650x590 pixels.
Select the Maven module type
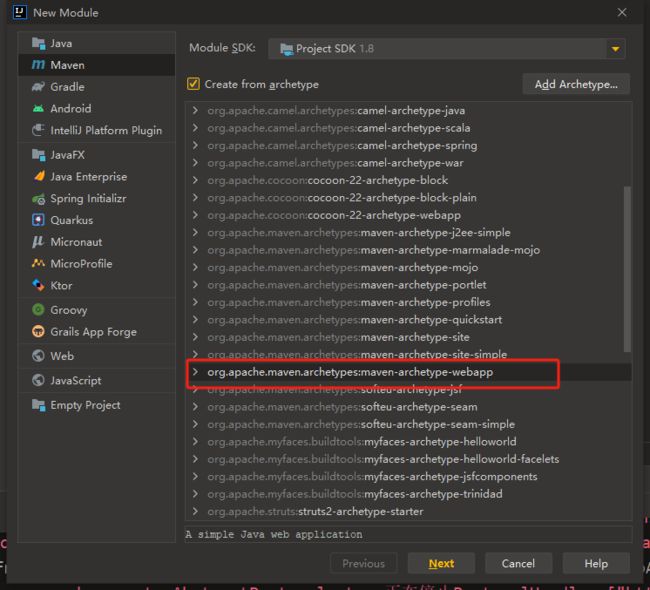[97, 65]
